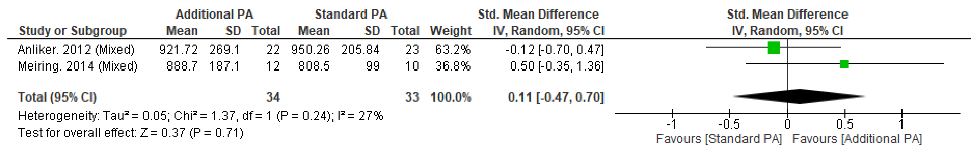Select Anliker's effect size -0.12 [-0.70, 0.47]
The width and height of the screenshot is (980, 152).
(x=554, y=49)
